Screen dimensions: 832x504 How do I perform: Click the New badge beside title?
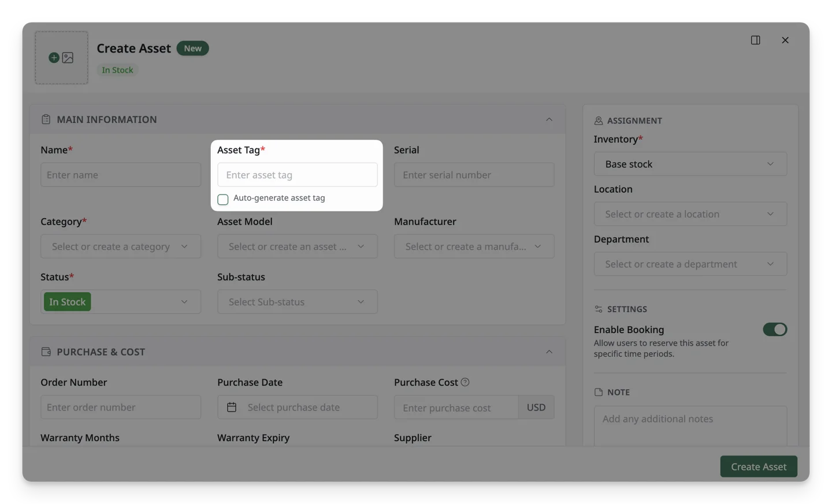point(192,48)
